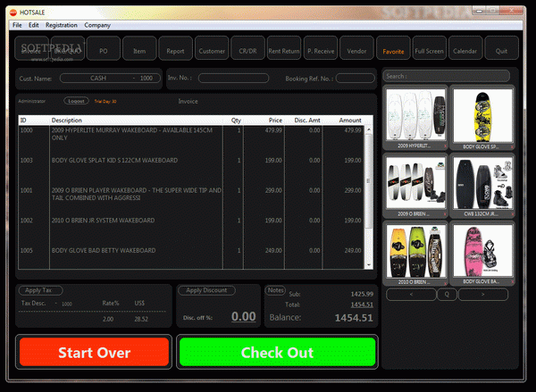Click the Logout button
Image resolution: width=536 pixels, height=392 pixels.
pos(76,101)
